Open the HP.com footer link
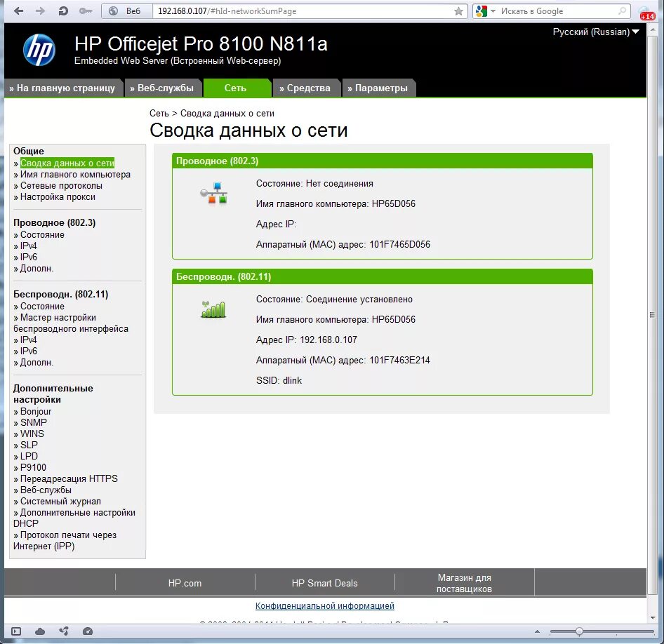664x644 pixels. click(185, 583)
